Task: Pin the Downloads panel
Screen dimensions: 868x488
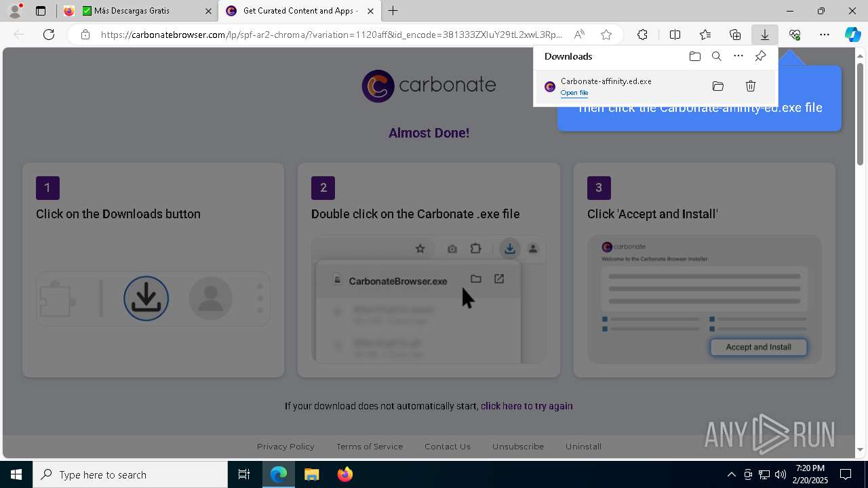Action: 760,56
